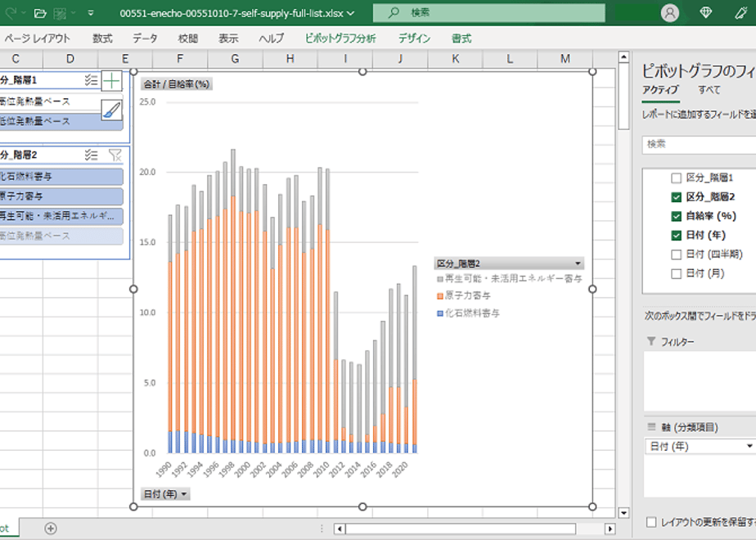Switch to アクティブ tab in field pane
The width and height of the screenshot is (756, 540).
[660, 90]
